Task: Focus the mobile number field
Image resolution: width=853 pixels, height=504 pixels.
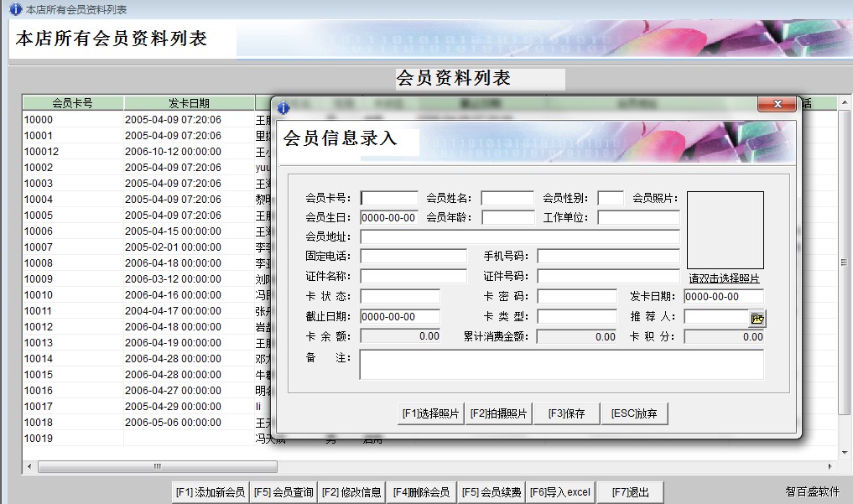Action: point(608,256)
